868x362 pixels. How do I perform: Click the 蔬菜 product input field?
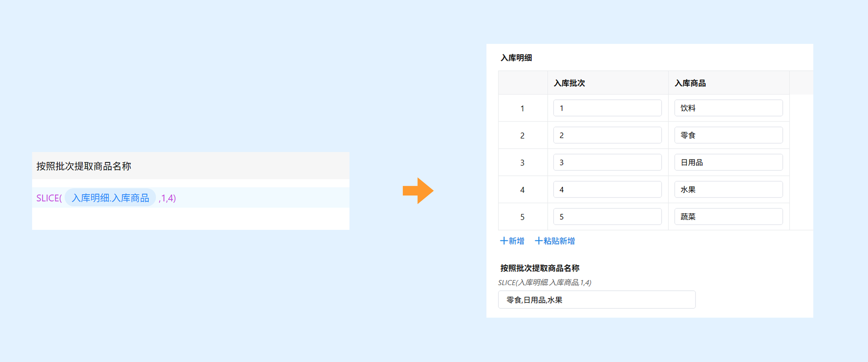[x=728, y=217]
